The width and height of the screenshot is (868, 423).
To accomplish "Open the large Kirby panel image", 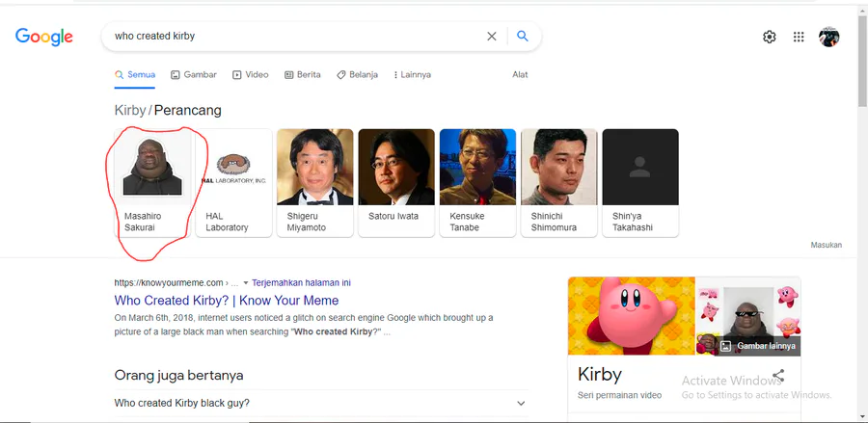I will (632, 316).
